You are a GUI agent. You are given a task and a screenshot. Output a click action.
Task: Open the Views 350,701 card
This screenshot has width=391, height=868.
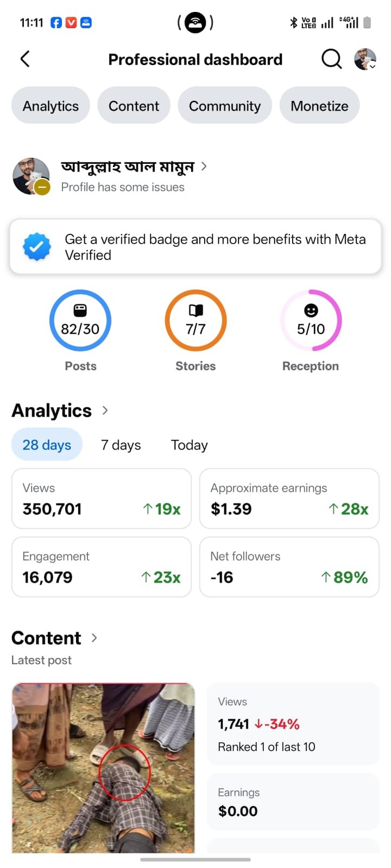[x=102, y=499]
